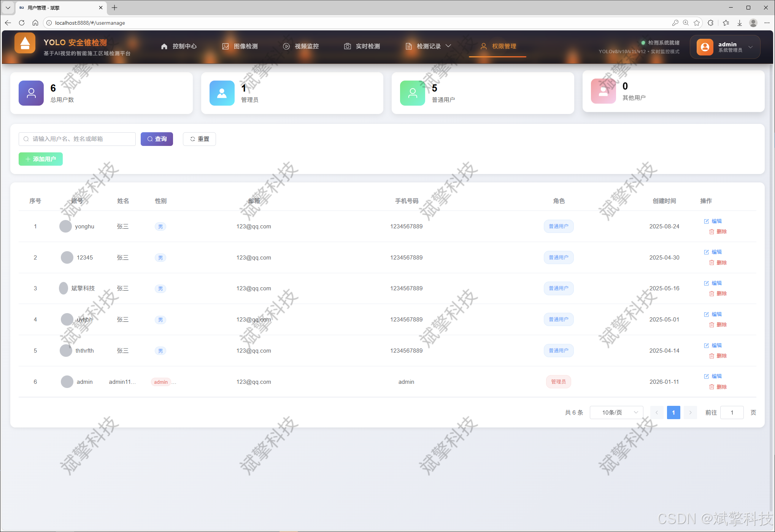Screen dimensions: 775x532
Task: Go to 图像检测 navigation tab
Action: (x=240, y=46)
